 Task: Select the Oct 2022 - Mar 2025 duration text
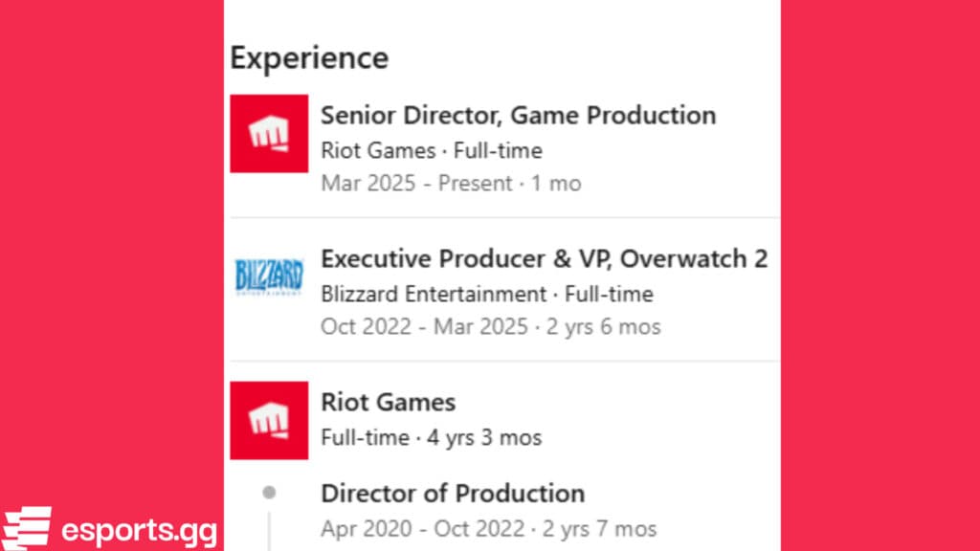point(490,327)
